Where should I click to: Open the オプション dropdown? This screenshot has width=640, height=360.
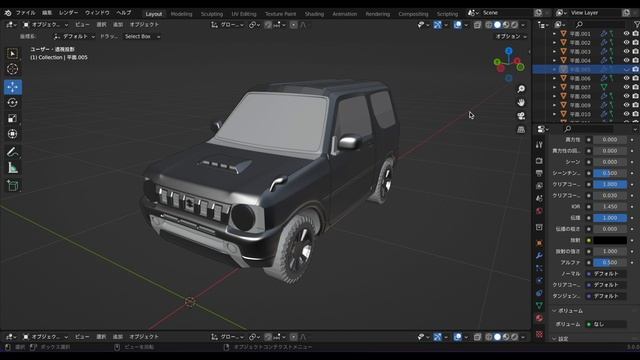tap(511, 36)
